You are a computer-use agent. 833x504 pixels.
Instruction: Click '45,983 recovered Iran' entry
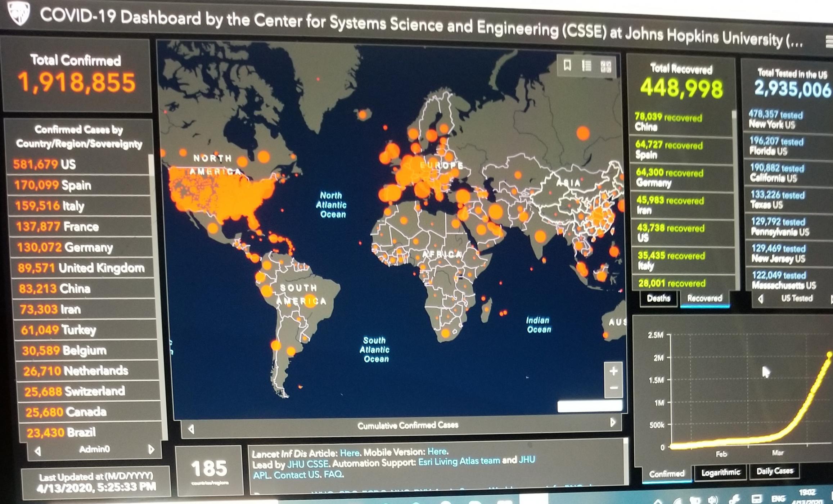683,205
